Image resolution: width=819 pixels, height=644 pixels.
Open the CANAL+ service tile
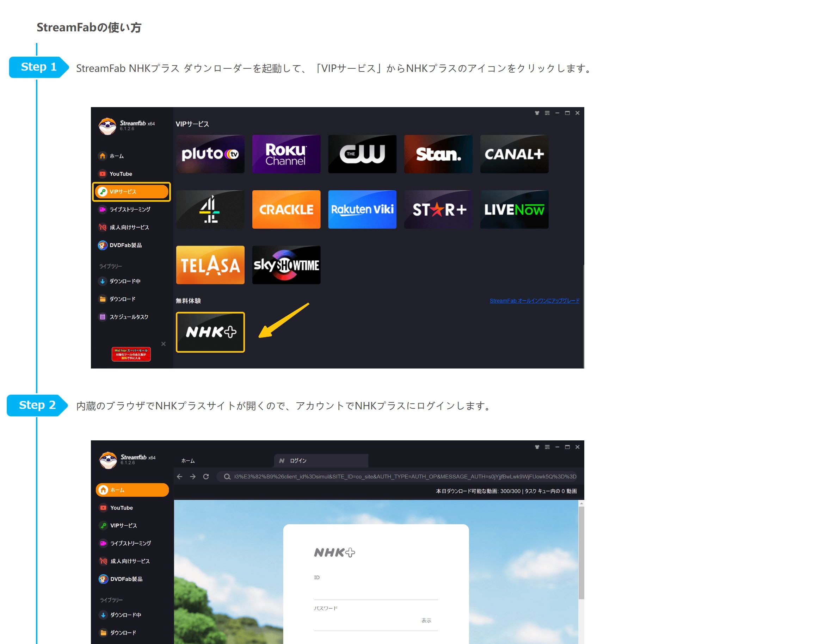pos(514,154)
